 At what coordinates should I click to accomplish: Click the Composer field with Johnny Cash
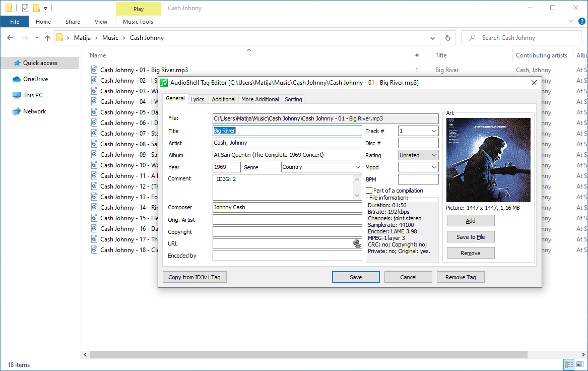pos(287,207)
